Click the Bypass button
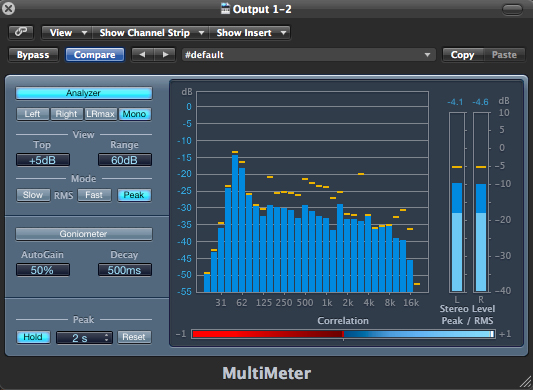Screen dimensions: 533x390 click(x=33, y=55)
